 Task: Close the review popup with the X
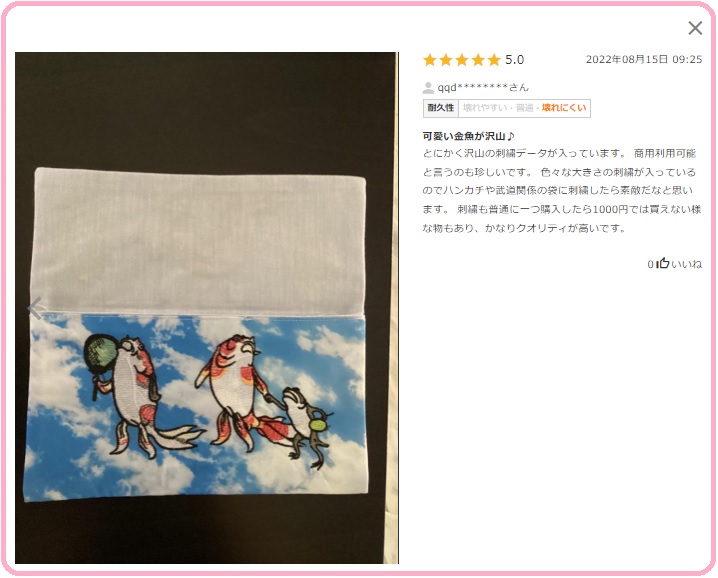[x=695, y=28]
